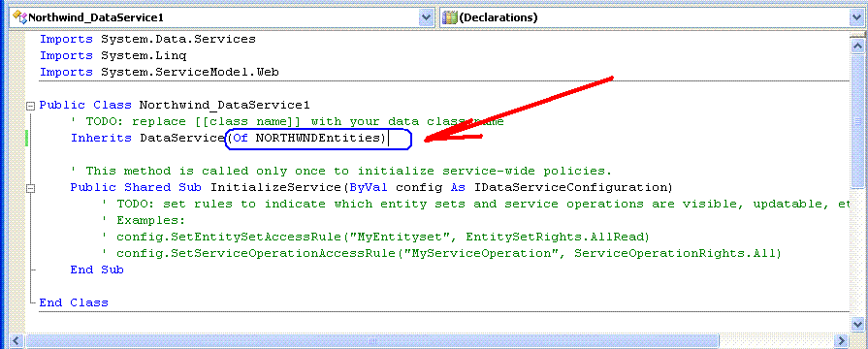This screenshot has width=868, height=349.
Task: Click IDataServiceConfiguration type name
Action: pos(569,187)
